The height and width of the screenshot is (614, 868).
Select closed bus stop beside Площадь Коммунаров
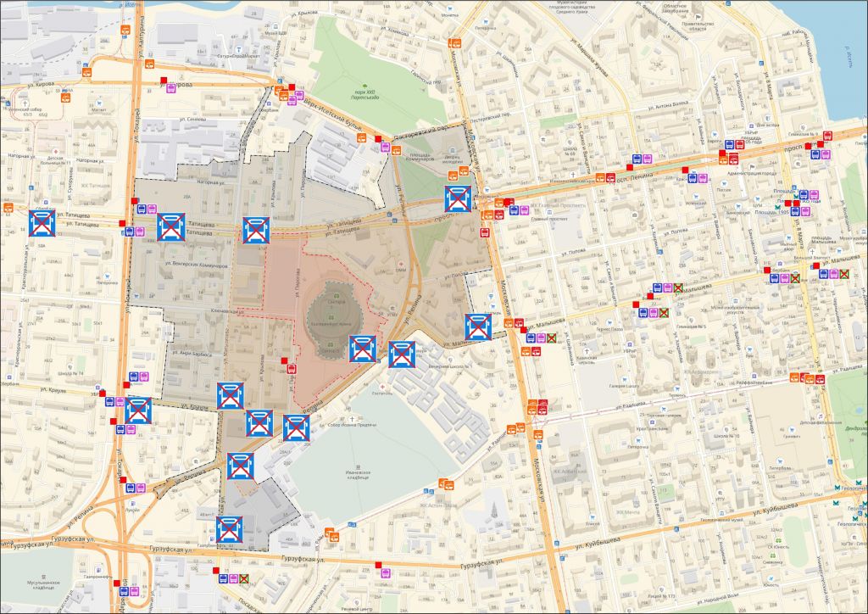(x=458, y=200)
